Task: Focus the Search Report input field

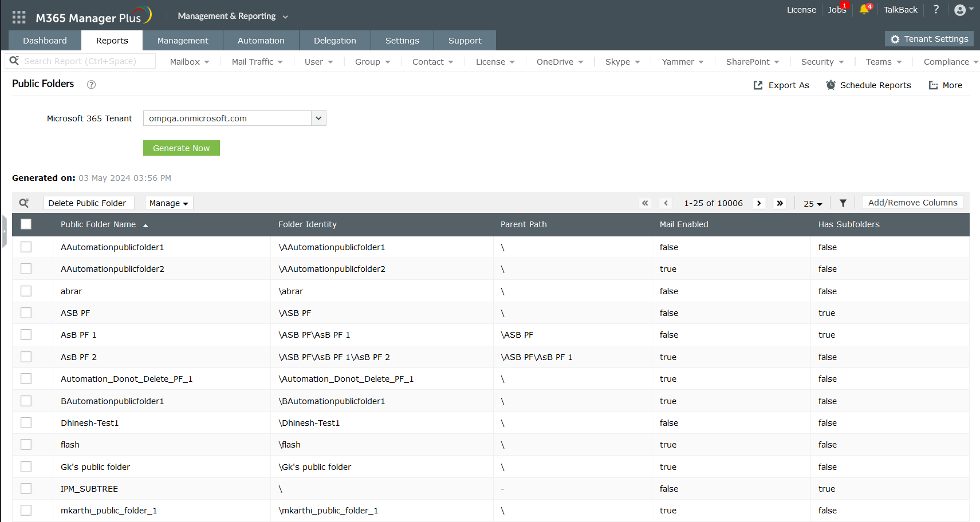Action: tap(86, 61)
